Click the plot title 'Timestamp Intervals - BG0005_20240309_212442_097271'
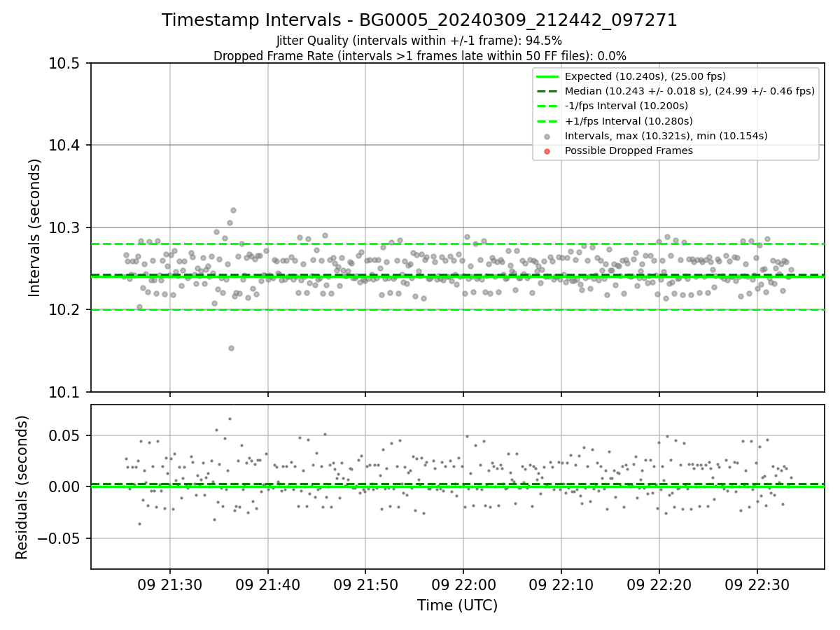 (419, 20)
